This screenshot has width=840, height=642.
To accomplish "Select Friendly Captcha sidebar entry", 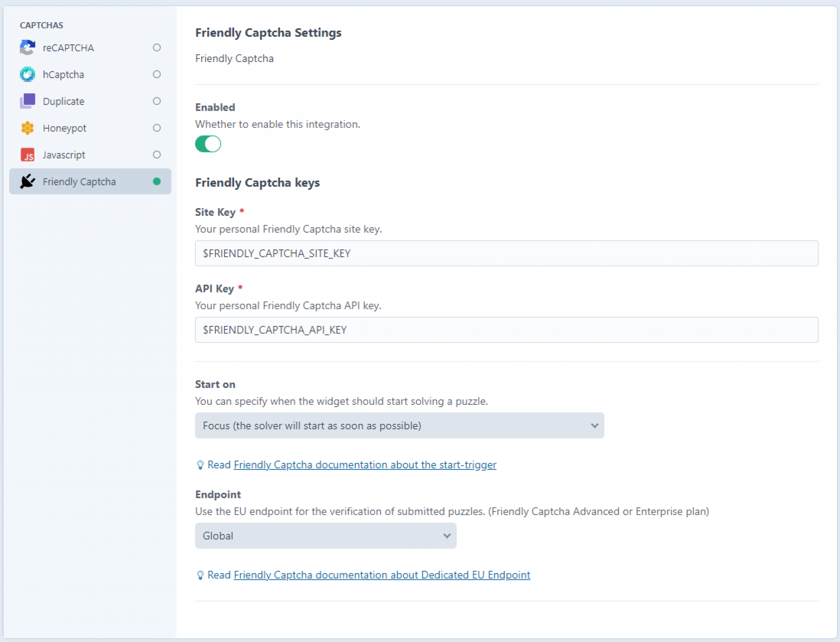I will 90,181.
